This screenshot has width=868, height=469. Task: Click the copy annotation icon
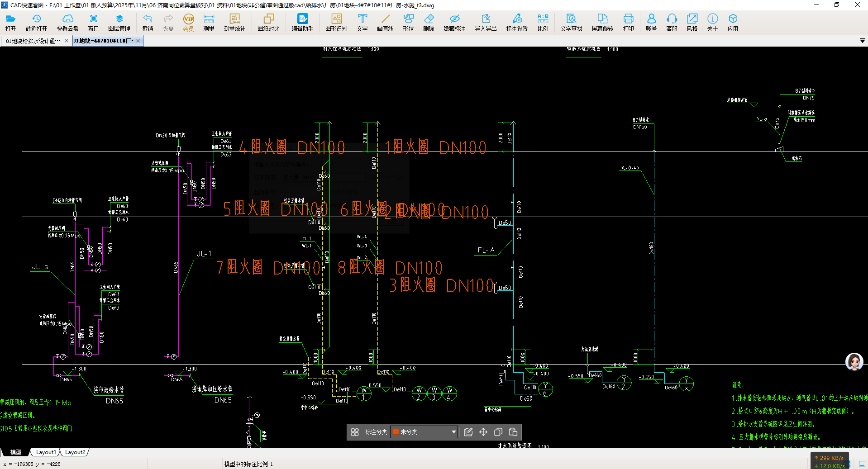pyautogui.click(x=498, y=432)
